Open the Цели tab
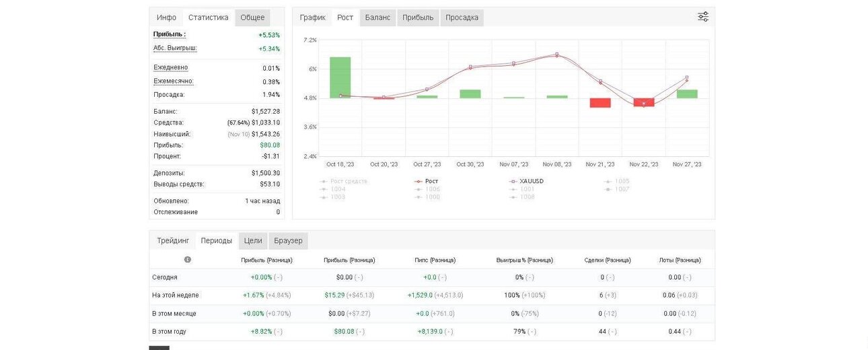 point(253,241)
